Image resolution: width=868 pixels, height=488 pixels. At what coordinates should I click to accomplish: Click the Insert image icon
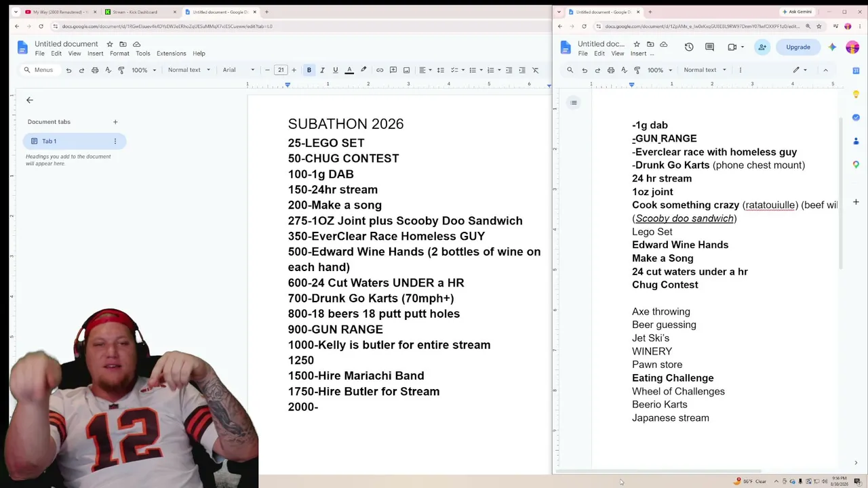tap(406, 70)
